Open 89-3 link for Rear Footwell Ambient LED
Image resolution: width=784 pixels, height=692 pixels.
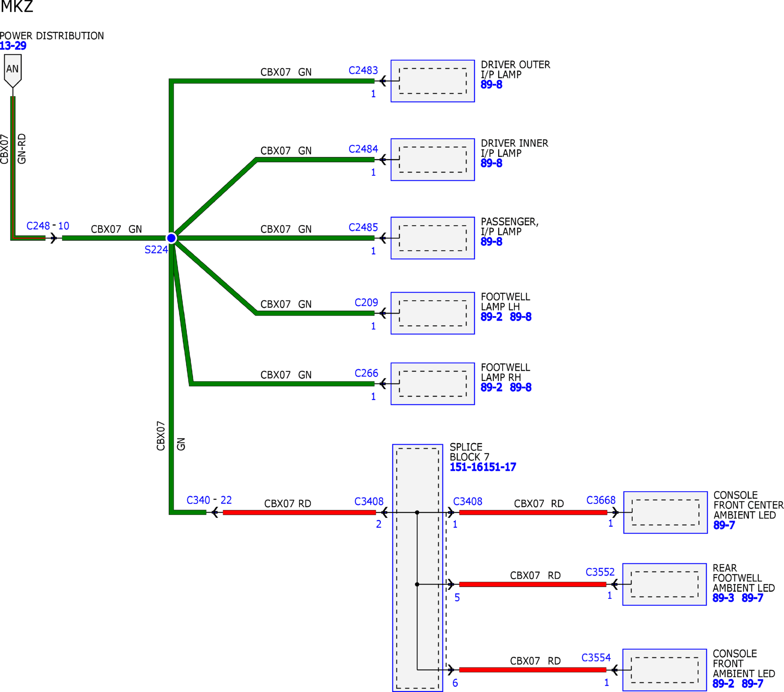tap(723, 598)
